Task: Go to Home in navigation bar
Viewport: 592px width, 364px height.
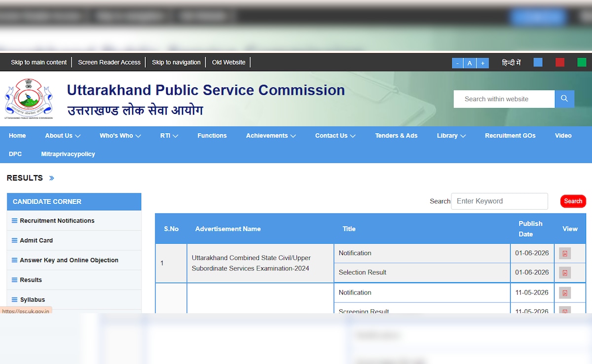Action: [17, 136]
